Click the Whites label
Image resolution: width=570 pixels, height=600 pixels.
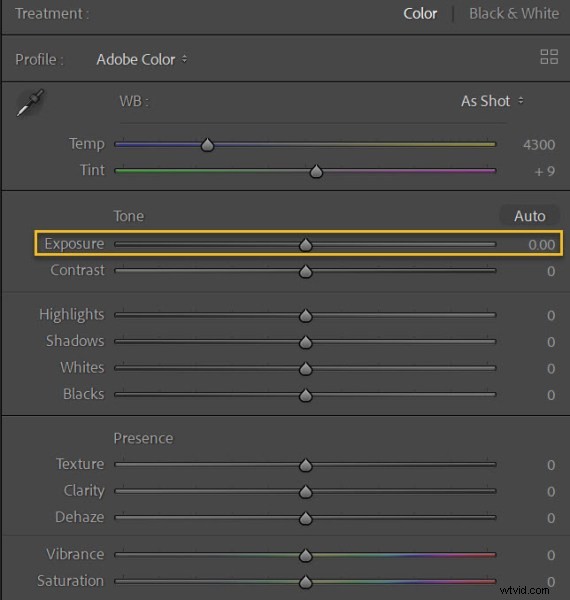[x=82, y=367]
